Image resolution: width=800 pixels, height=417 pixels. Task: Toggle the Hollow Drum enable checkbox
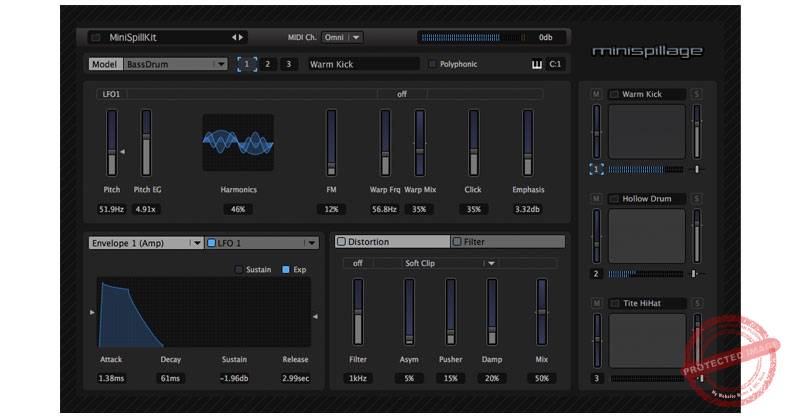coord(614,199)
